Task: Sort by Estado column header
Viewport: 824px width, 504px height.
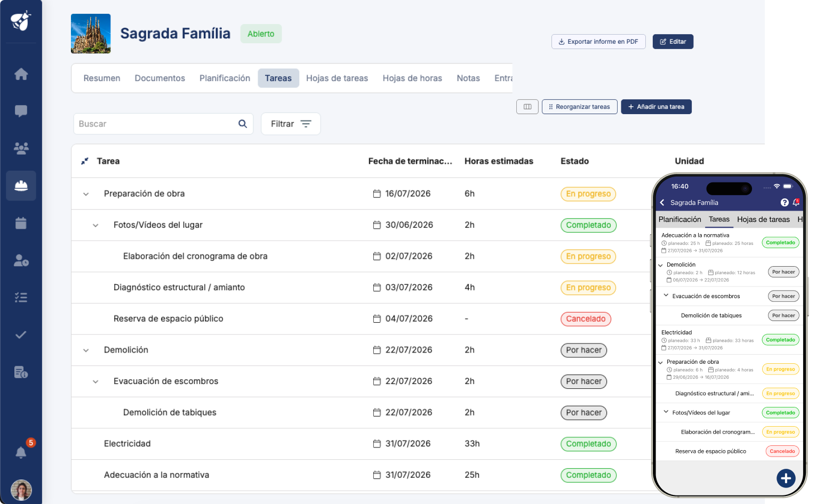Action: 574,161
